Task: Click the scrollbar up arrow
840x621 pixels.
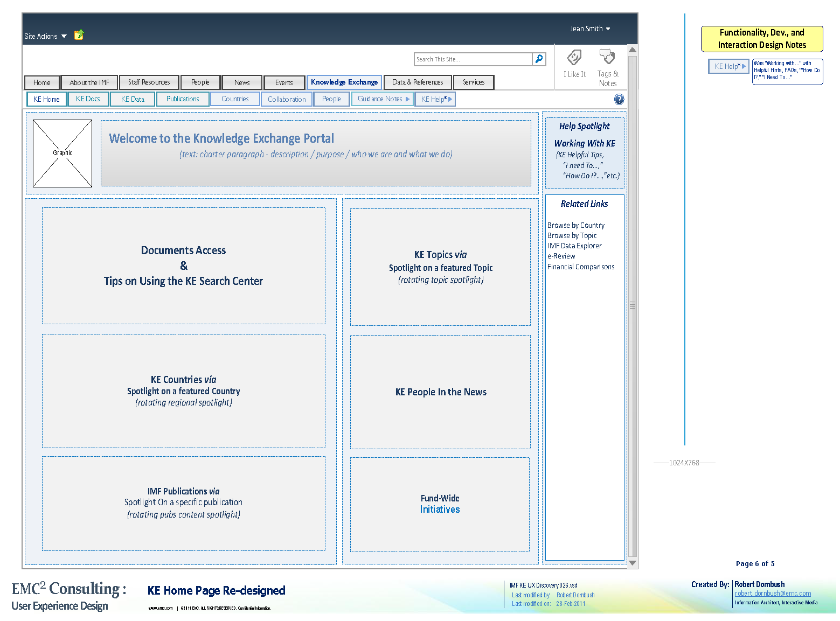Action: coord(633,50)
